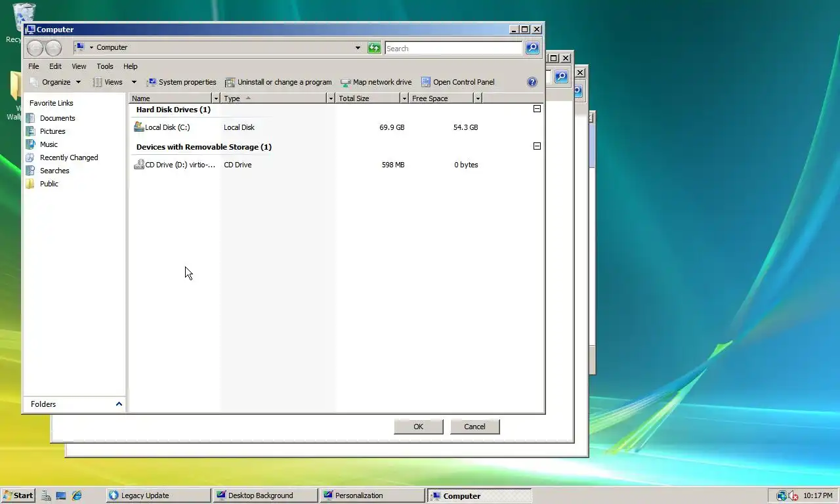Click the red security alert tray icon
Viewport: 840px width, 504px height.
click(793, 495)
